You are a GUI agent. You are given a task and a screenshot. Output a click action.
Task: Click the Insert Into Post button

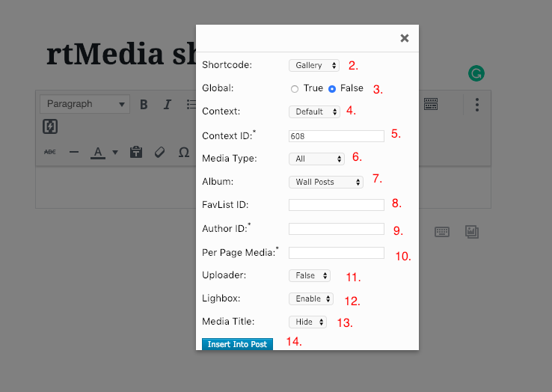(237, 344)
